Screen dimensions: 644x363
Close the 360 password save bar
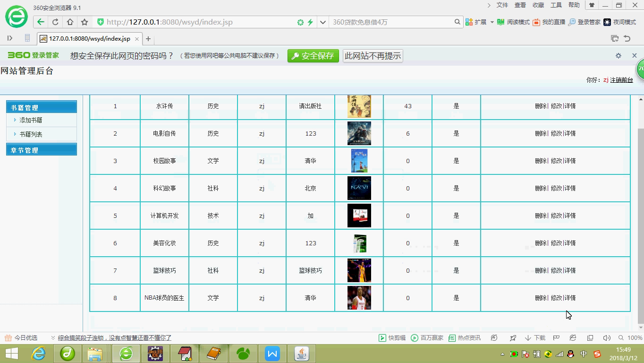click(635, 56)
